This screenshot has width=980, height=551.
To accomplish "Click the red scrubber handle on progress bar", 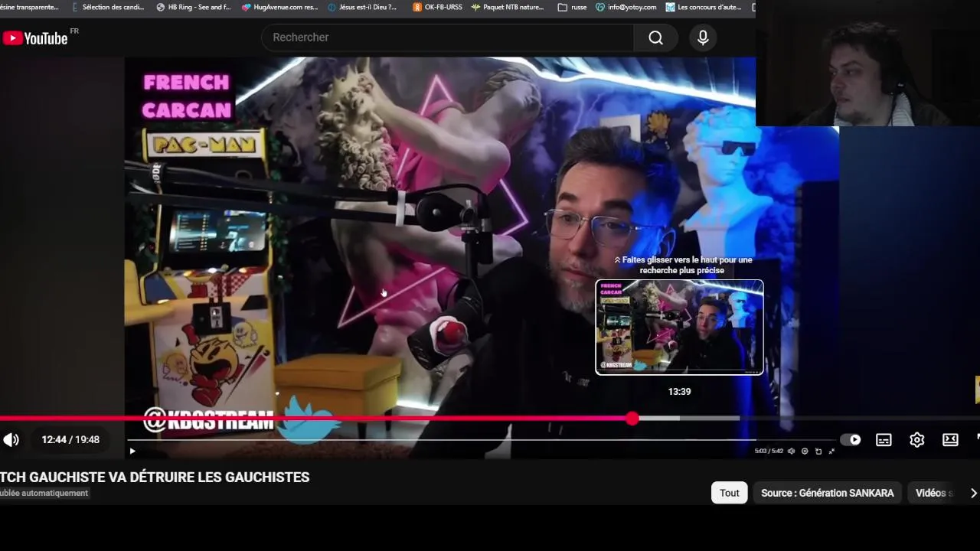I will pyautogui.click(x=632, y=419).
